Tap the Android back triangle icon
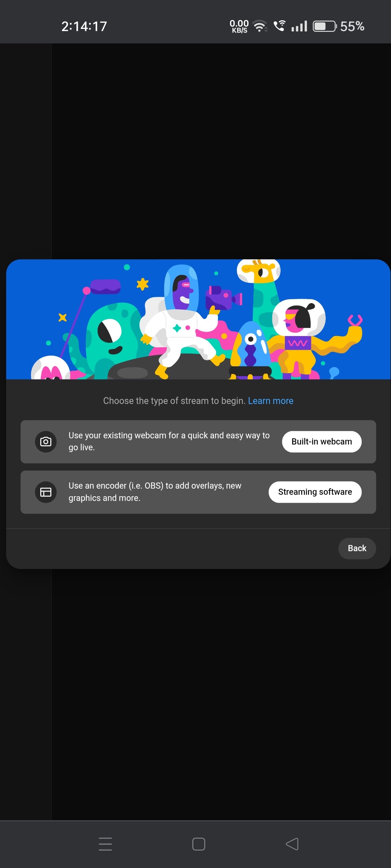The width and height of the screenshot is (391, 868). (x=292, y=844)
